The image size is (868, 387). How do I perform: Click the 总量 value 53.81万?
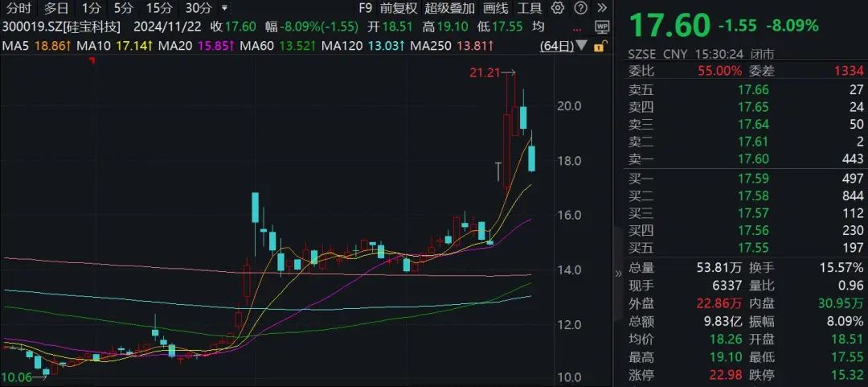pos(719,268)
